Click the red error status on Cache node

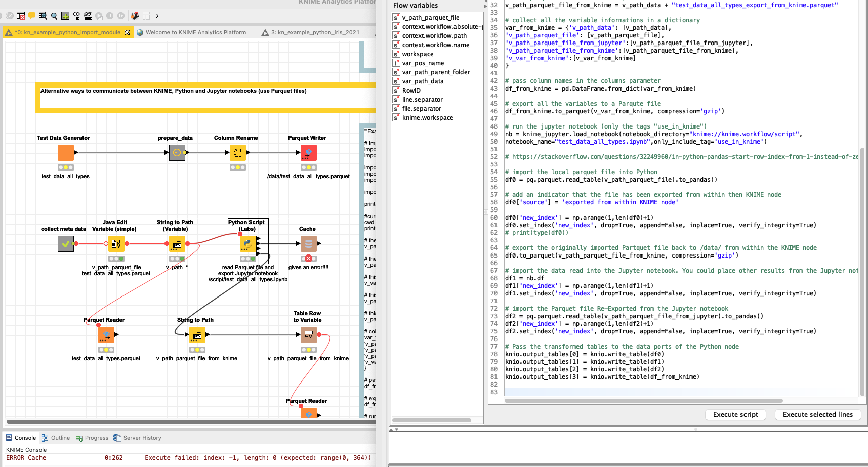[x=309, y=259]
